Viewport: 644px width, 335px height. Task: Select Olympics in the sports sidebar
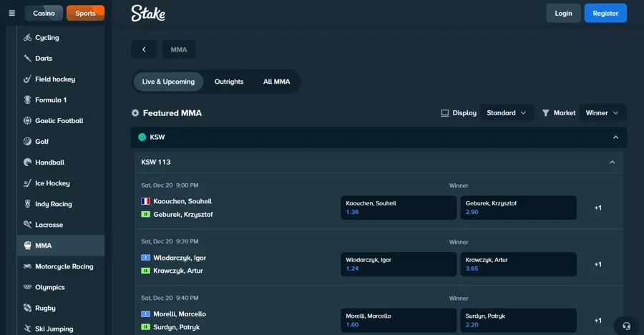pos(61,287)
